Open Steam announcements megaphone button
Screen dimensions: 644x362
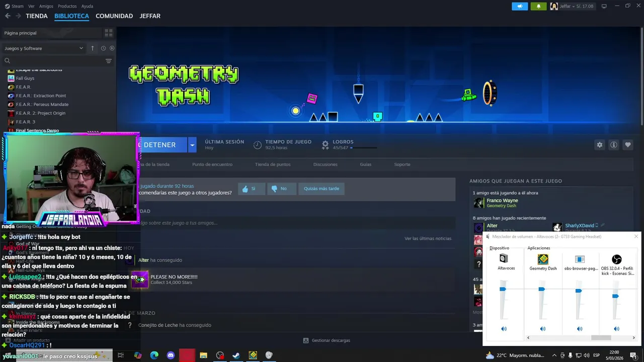(x=520, y=6)
